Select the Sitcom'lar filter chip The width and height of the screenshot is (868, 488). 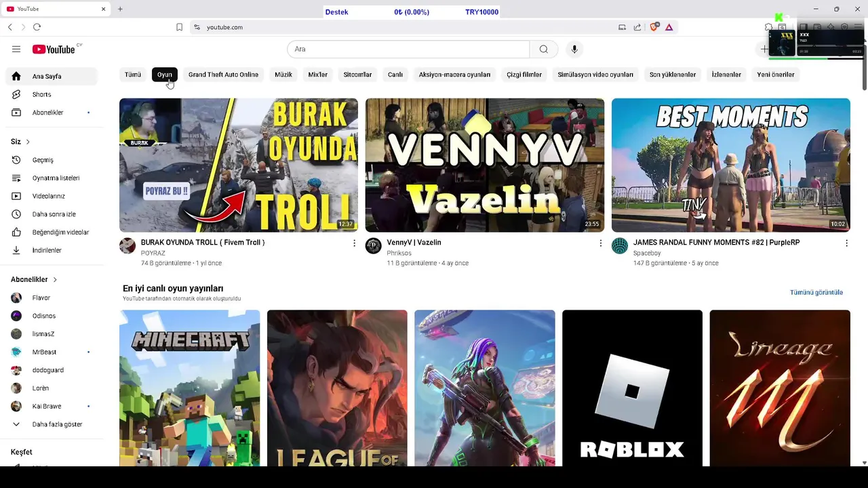tap(357, 75)
